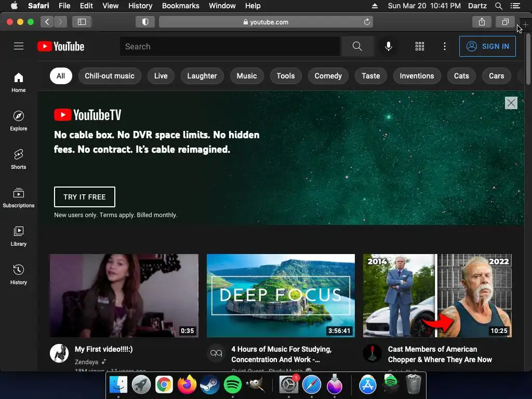The height and width of the screenshot is (399, 532).
Task: Open Library in sidebar
Action: [19, 236]
